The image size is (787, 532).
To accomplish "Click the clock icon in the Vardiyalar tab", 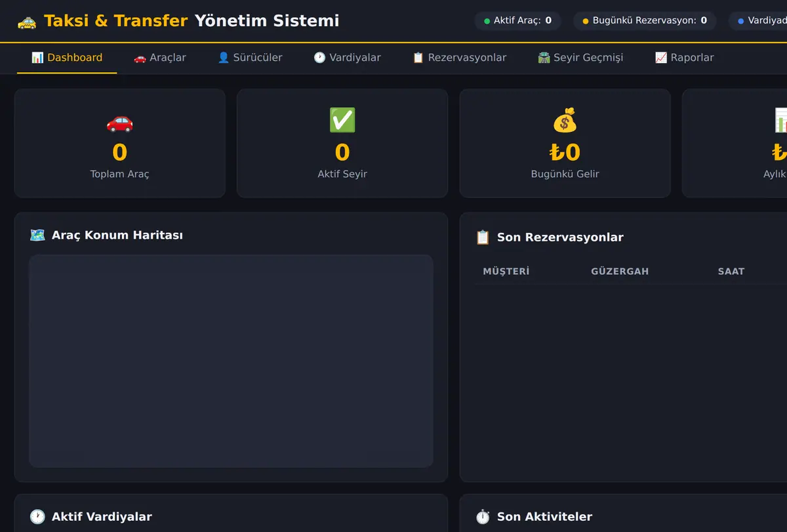I will pos(319,58).
